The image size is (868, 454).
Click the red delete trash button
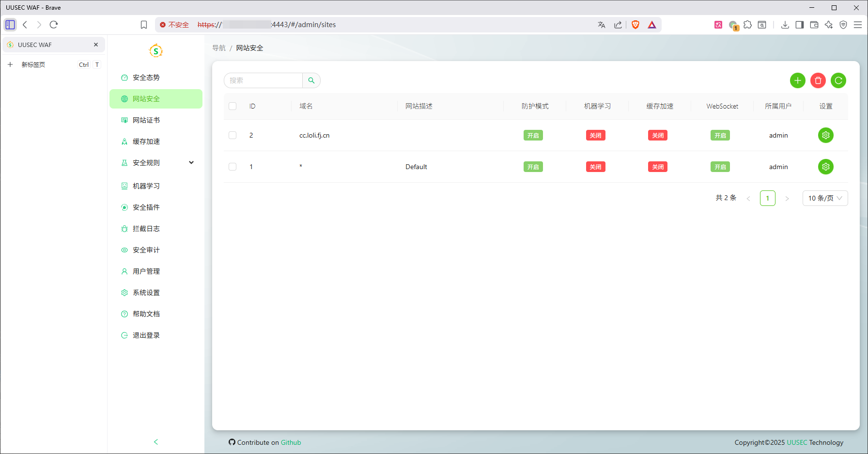pyautogui.click(x=818, y=80)
